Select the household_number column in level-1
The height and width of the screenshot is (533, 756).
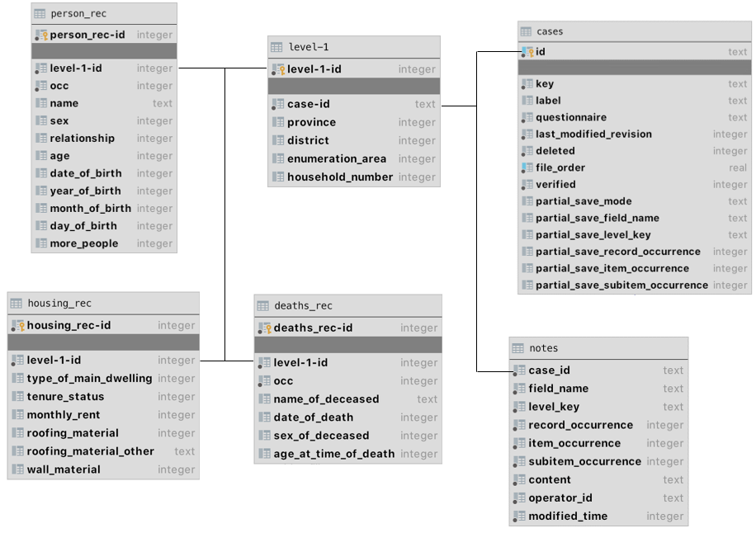tap(339, 177)
